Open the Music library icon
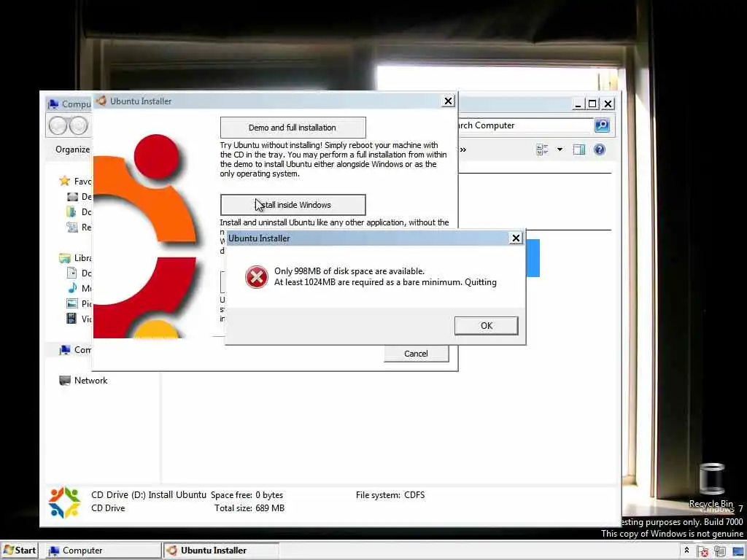This screenshot has height=560, width=747. tap(71, 288)
